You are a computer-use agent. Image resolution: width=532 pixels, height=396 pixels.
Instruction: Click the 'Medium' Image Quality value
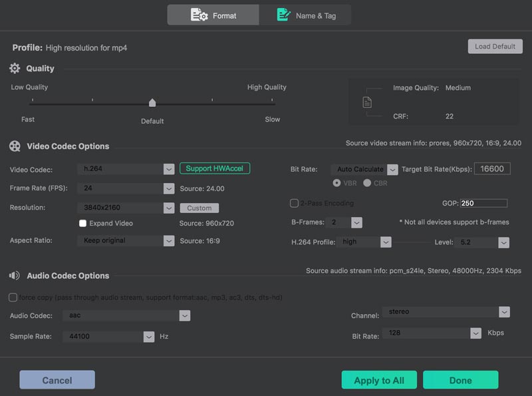click(458, 88)
